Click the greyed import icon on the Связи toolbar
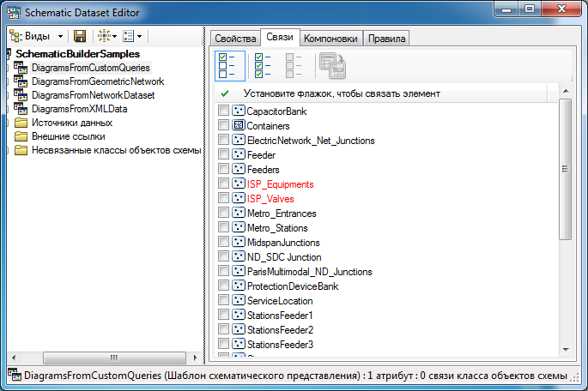This screenshot has height=391, width=588. (x=330, y=65)
